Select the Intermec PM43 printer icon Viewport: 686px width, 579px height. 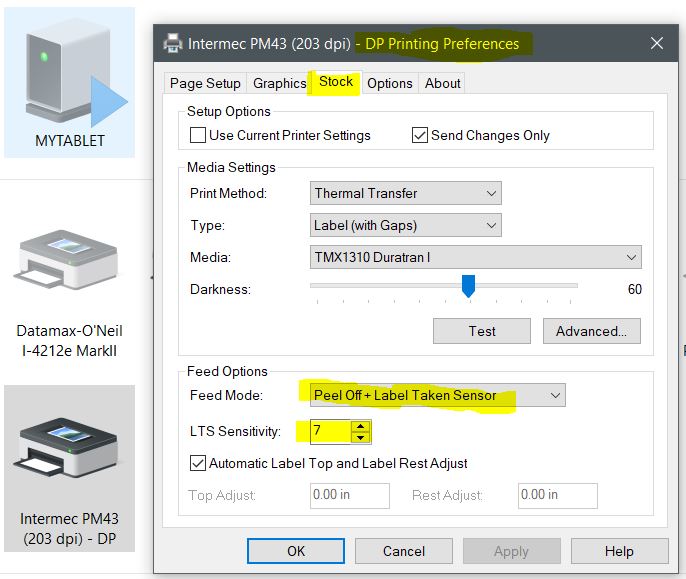69,450
